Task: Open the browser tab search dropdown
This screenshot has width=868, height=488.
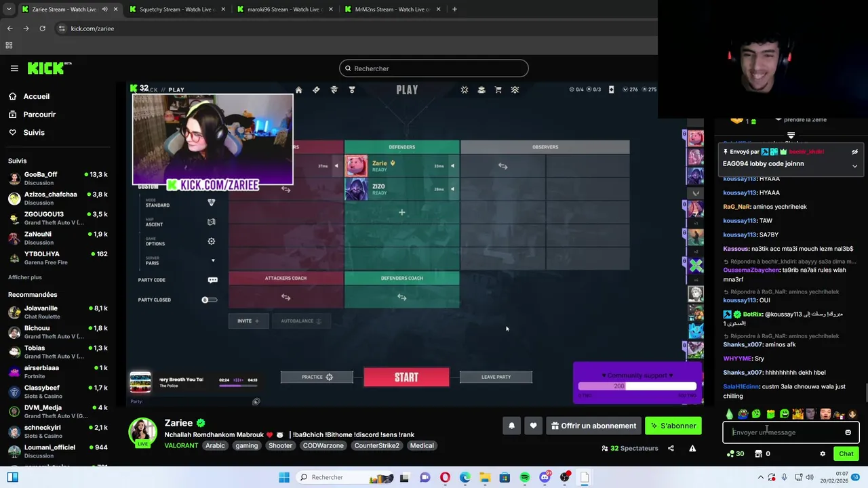Action: click(x=9, y=9)
